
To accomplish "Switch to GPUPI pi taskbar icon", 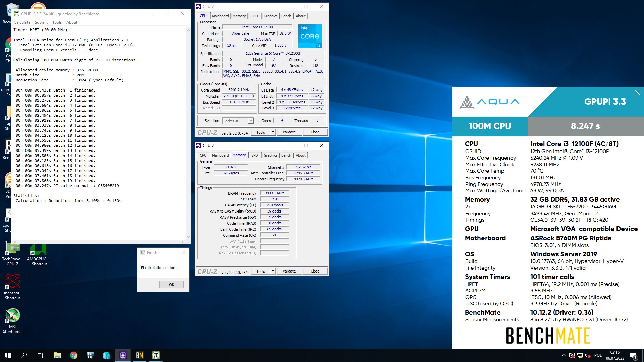I will click(x=156, y=355).
